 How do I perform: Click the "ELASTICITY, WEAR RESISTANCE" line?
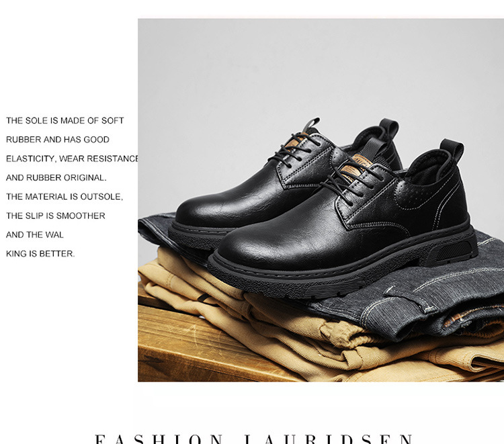pyautogui.click(x=72, y=159)
